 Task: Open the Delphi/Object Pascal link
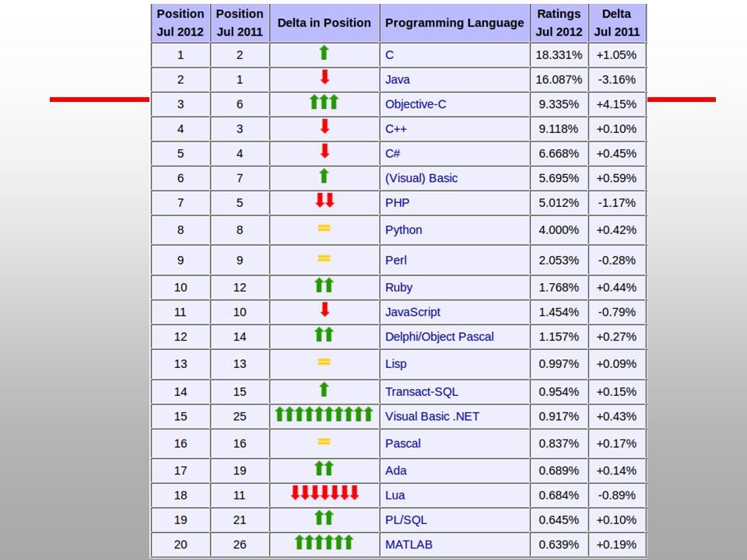439,337
